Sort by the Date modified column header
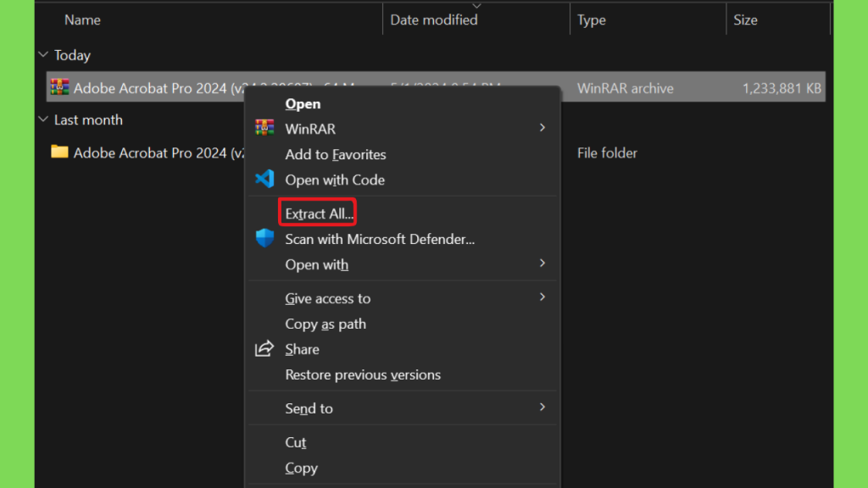 (434, 20)
